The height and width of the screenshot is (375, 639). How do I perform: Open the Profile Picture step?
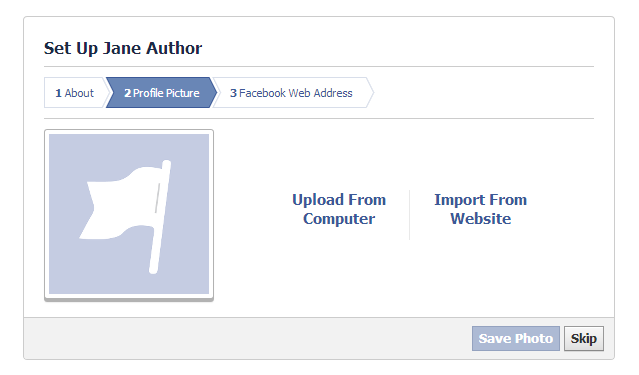coord(161,93)
